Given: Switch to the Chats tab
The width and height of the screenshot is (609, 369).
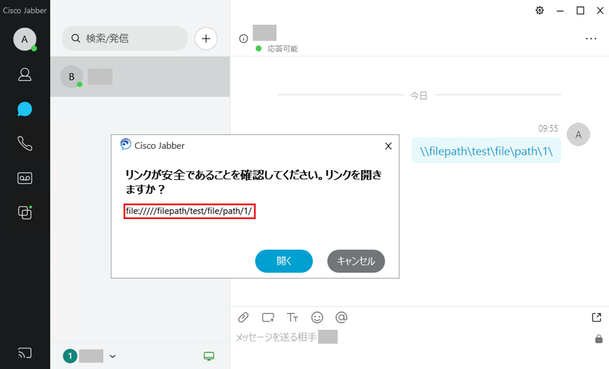Looking at the screenshot, I should pos(24,109).
